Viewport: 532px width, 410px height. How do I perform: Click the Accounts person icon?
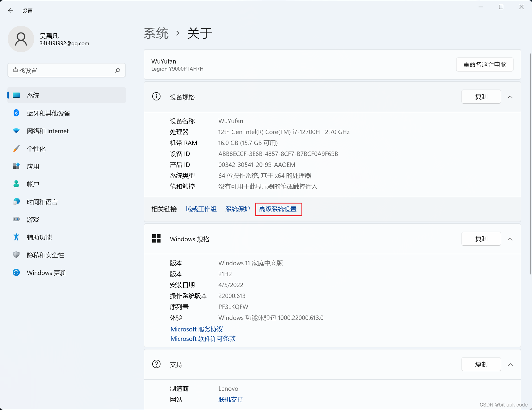point(16,184)
